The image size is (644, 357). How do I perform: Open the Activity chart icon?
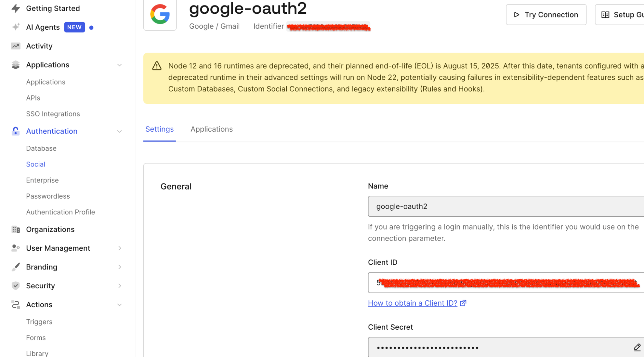15,46
